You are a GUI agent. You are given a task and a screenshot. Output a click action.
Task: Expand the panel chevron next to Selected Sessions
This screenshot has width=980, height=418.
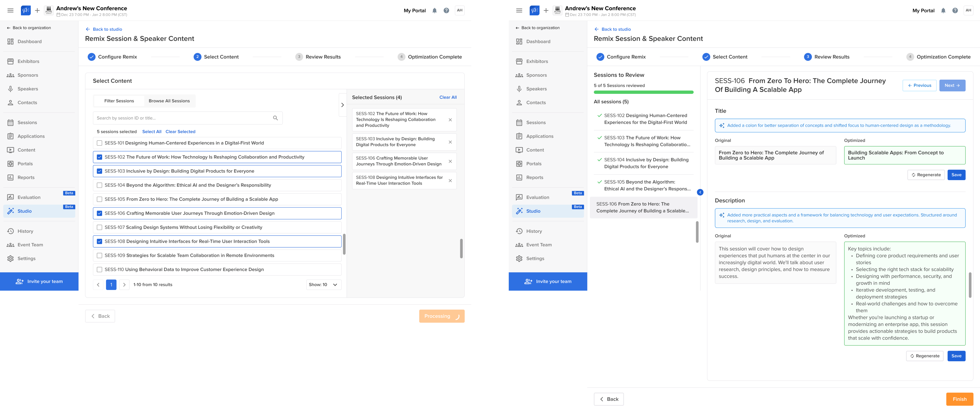[x=342, y=105]
